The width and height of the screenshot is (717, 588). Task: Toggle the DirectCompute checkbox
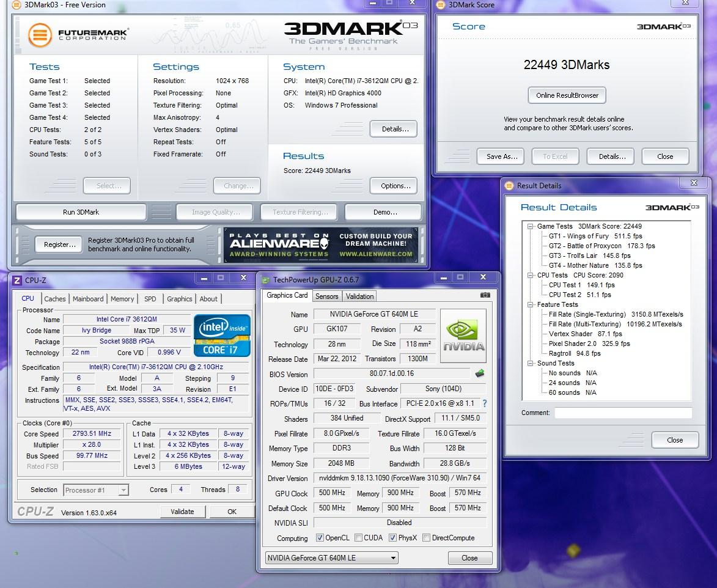tap(426, 538)
